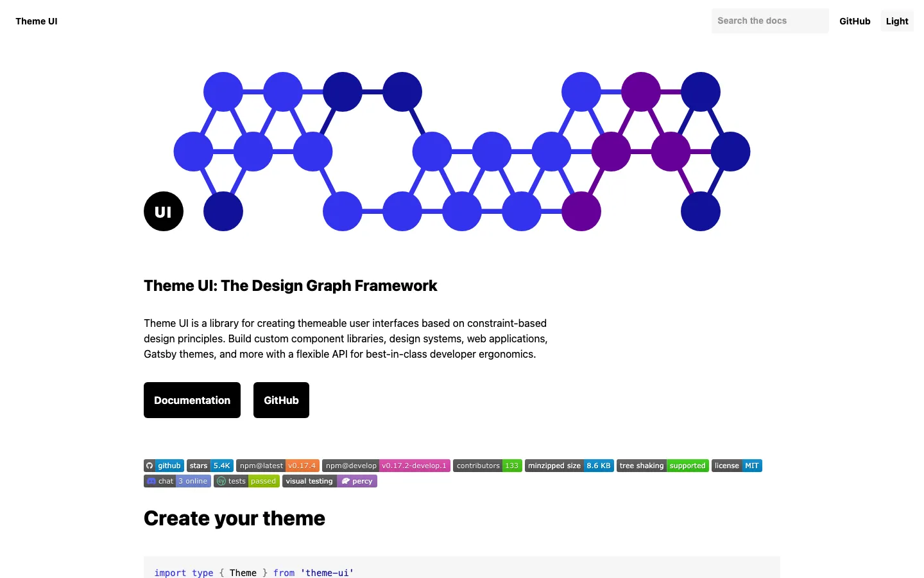
Task: Click the stars 5.4K badge
Action: click(x=210, y=466)
